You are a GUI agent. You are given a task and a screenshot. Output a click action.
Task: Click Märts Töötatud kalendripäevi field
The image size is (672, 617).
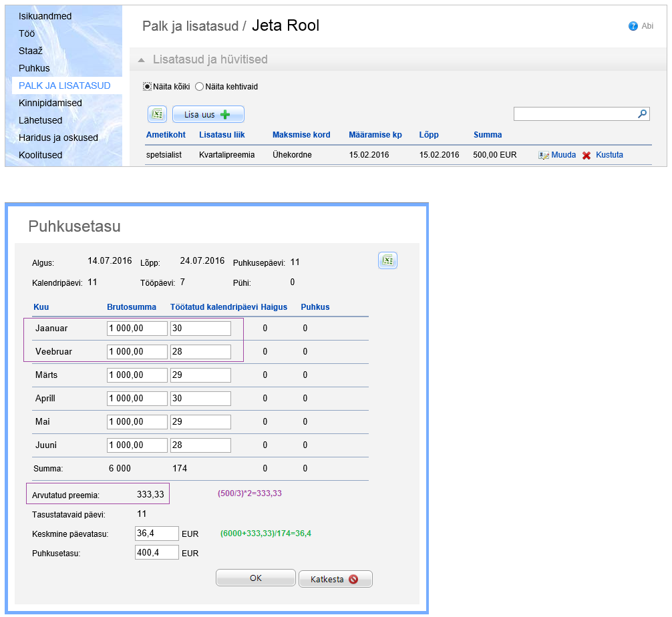point(200,375)
